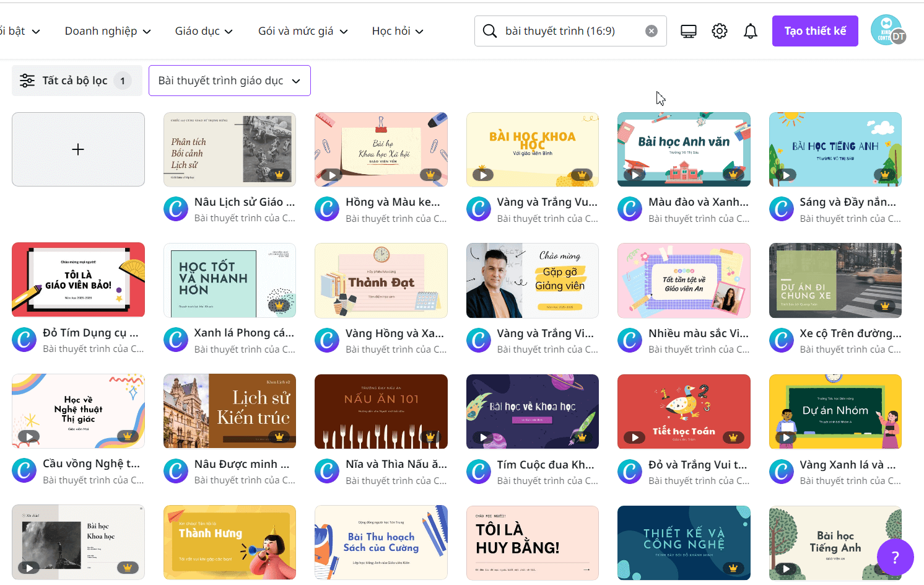Select the Đỏ Tím Dụng cụ template thumbnail

point(78,280)
